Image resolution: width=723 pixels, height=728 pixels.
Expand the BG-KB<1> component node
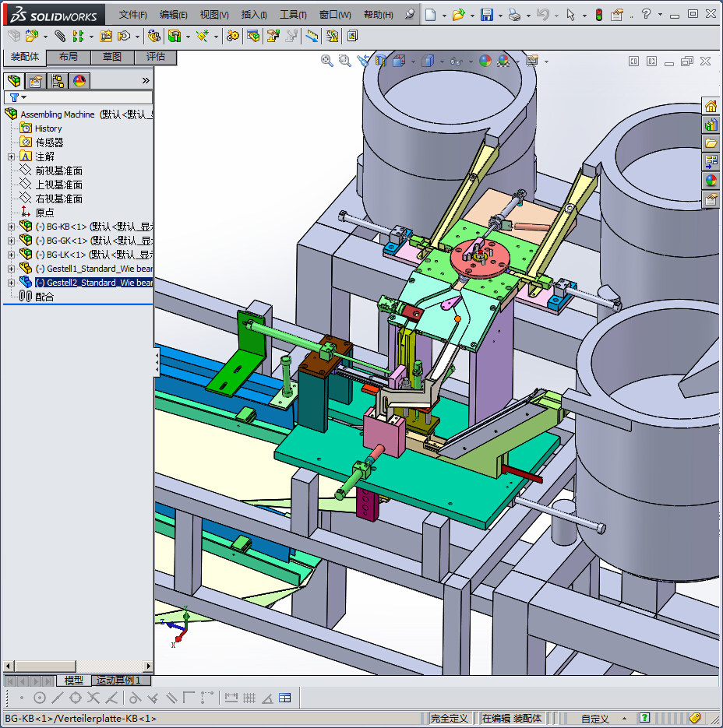(11, 227)
